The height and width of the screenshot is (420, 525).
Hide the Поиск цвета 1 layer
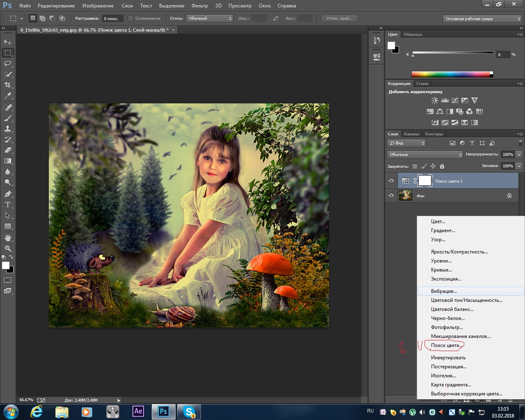(x=391, y=181)
